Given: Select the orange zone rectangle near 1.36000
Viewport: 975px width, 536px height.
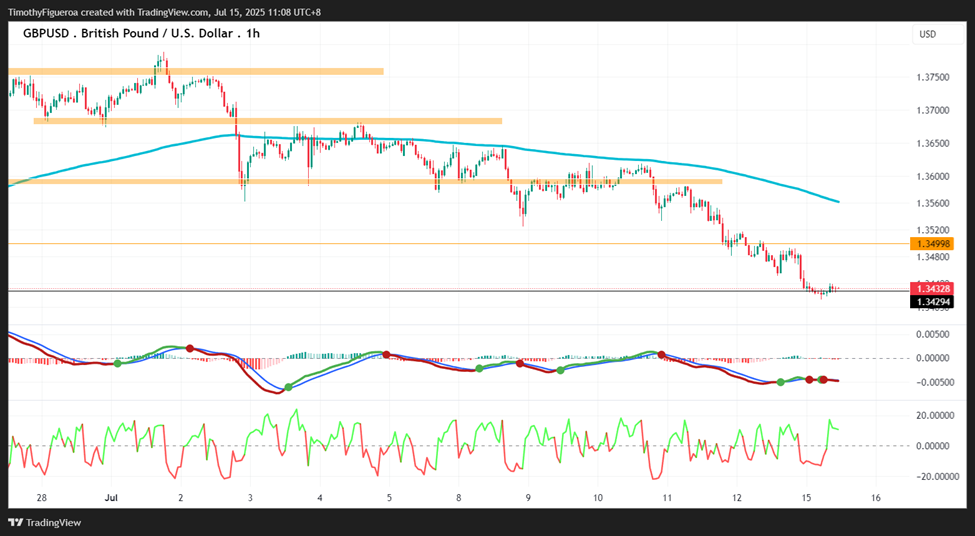Looking at the screenshot, I should [x=365, y=182].
